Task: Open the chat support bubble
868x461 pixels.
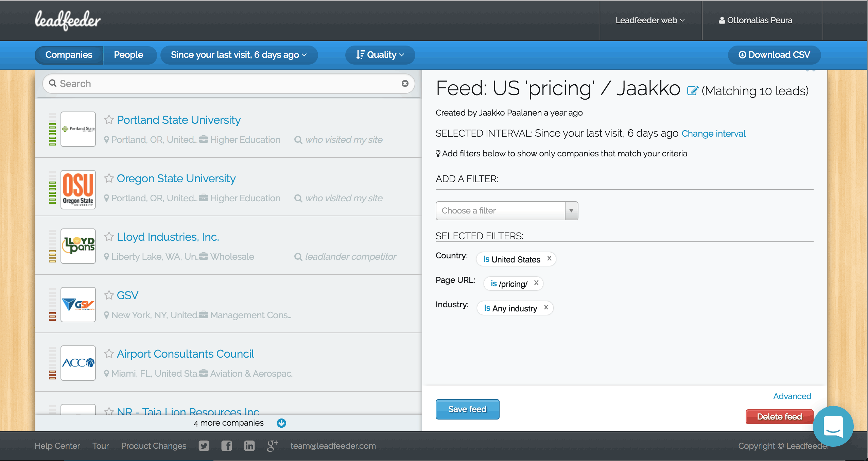Action: [833, 426]
